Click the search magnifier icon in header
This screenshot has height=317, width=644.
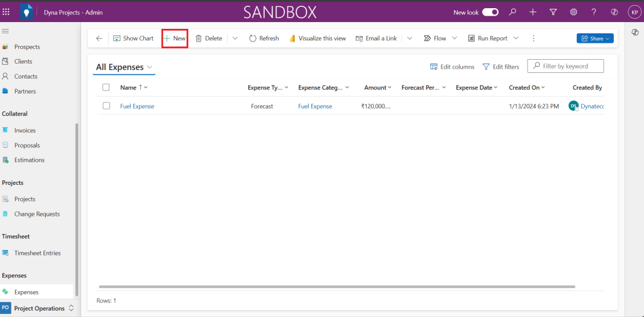513,12
